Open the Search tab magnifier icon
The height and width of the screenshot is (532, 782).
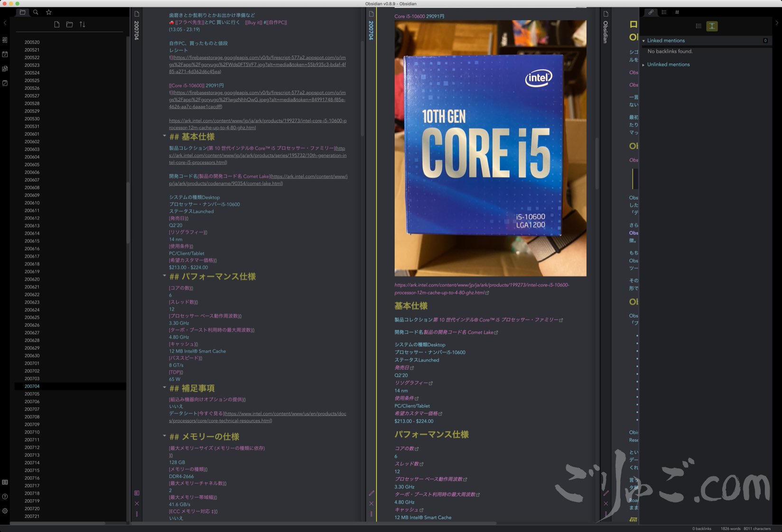tap(36, 12)
